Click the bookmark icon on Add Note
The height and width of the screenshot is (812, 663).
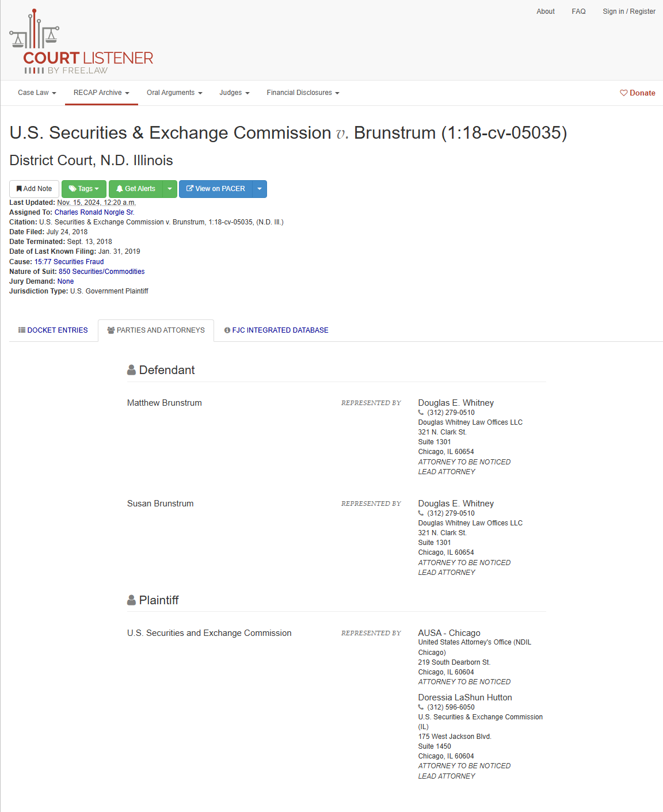pyautogui.click(x=19, y=189)
